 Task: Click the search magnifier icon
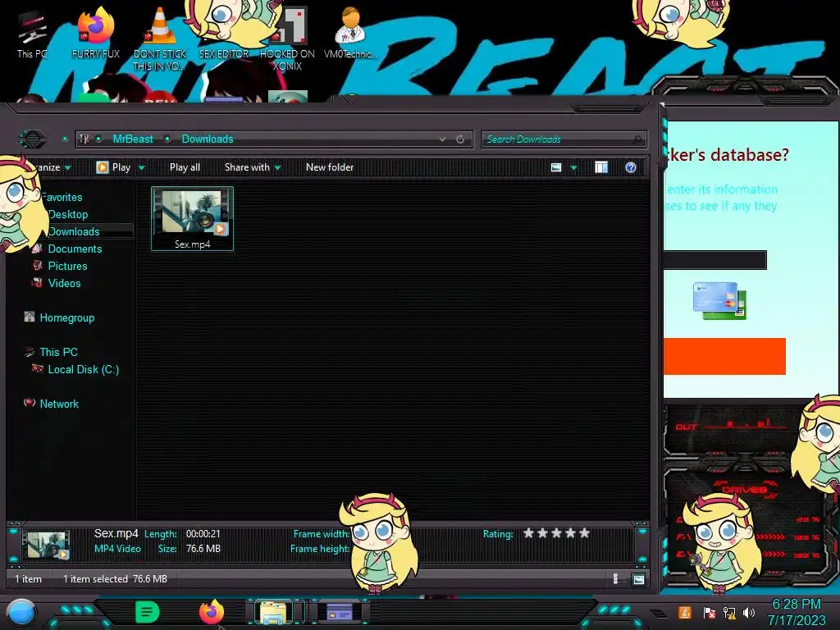pos(637,139)
